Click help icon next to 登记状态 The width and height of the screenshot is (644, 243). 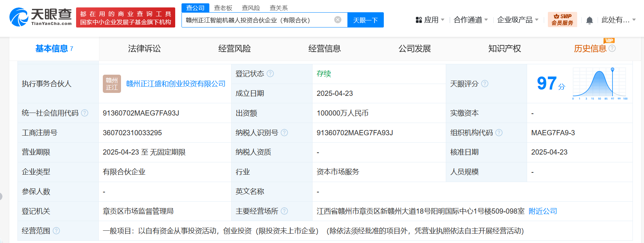coord(270,74)
